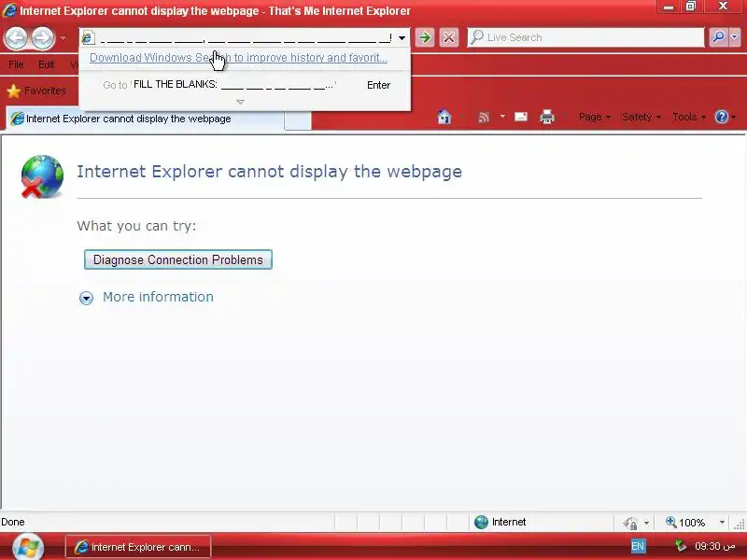
Task: Click the More information link text
Action: tap(158, 297)
